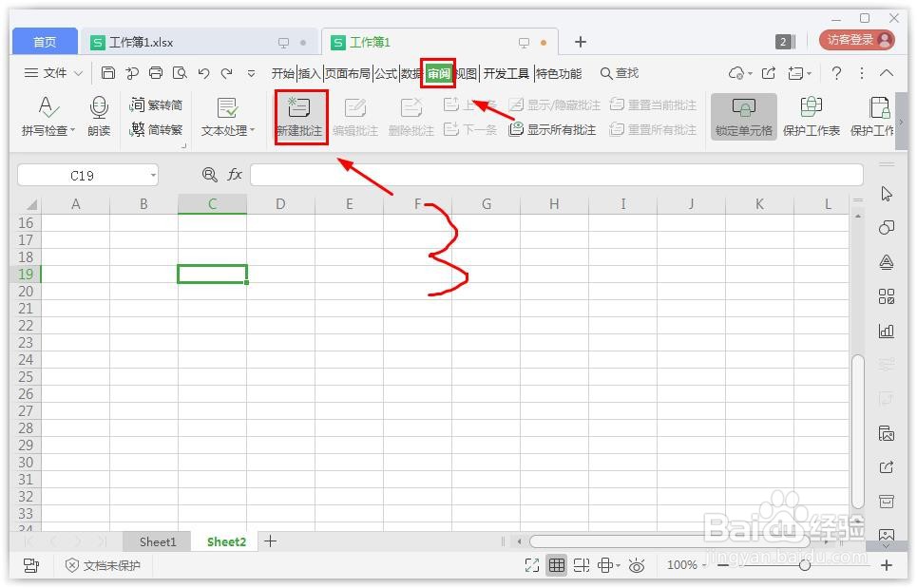Click the zoom in plus button
Image resolution: width=917 pixels, height=588 pixels.
(x=887, y=565)
